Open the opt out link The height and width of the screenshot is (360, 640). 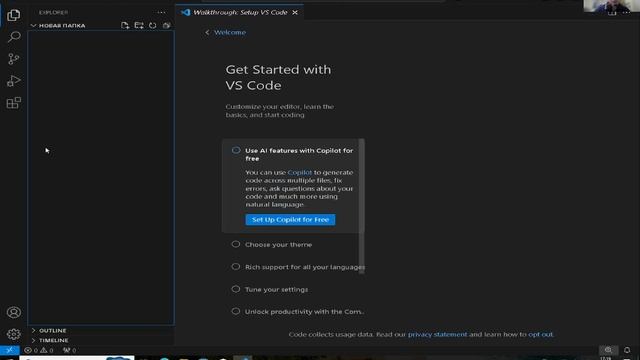coord(540,334)
